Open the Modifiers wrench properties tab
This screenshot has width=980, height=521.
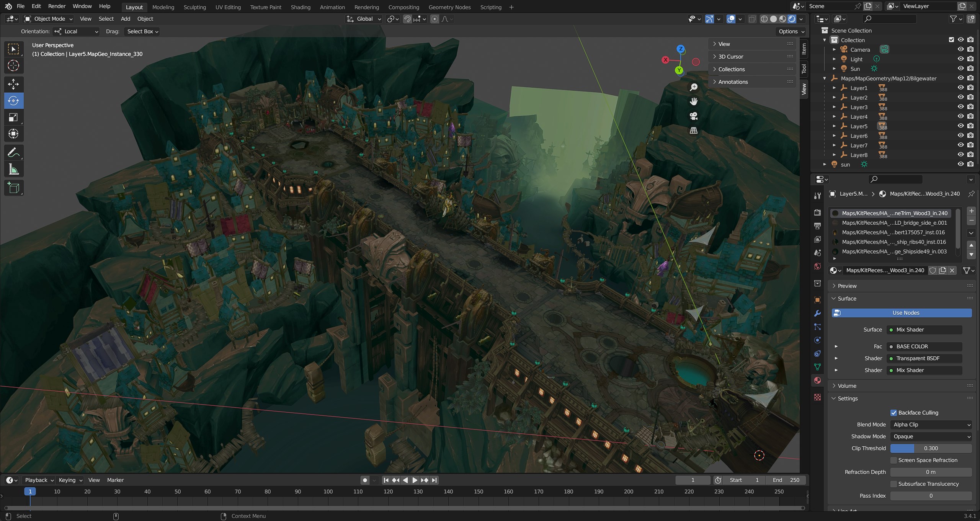pyautogui.click(x=817, y=313)
